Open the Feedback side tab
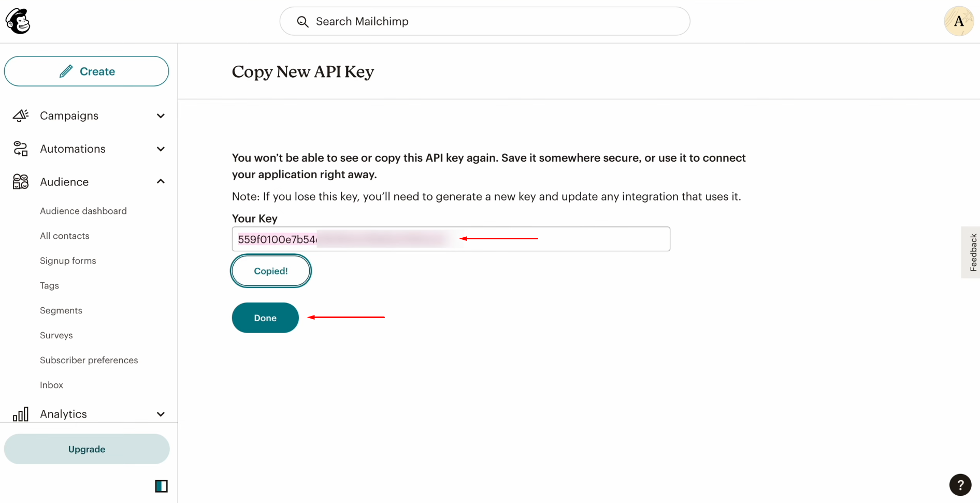The height and width of the screenshot is (503, 980). click(x=972, y=252)
